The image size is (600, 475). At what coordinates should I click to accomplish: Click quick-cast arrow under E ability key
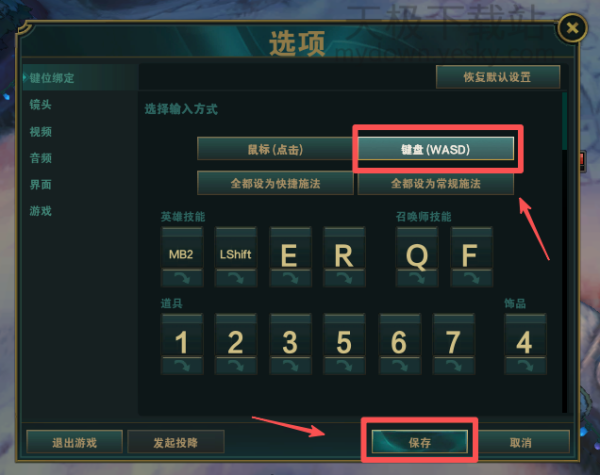(290, 278)
